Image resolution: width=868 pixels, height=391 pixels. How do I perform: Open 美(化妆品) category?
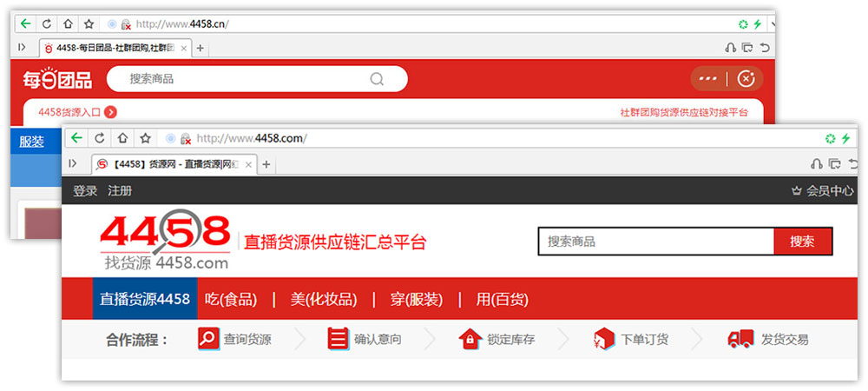(323, 300)
